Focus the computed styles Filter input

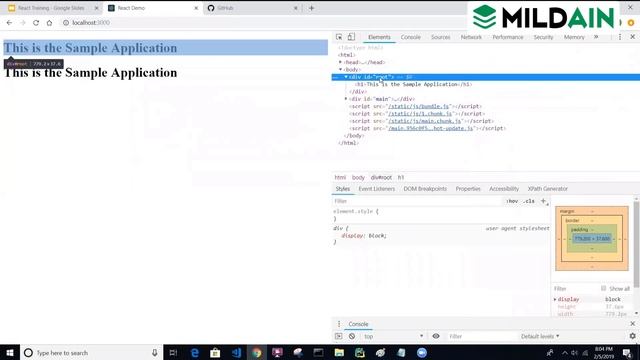click(576, 289)
